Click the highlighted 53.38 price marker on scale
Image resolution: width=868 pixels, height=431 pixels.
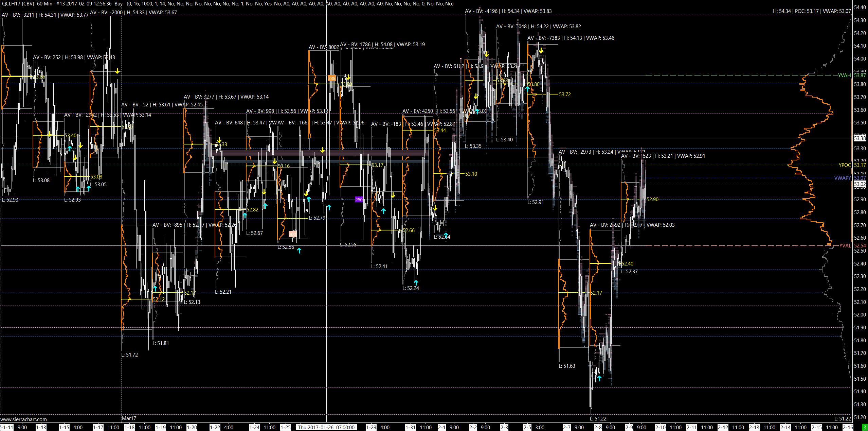(x=860, y=138)
